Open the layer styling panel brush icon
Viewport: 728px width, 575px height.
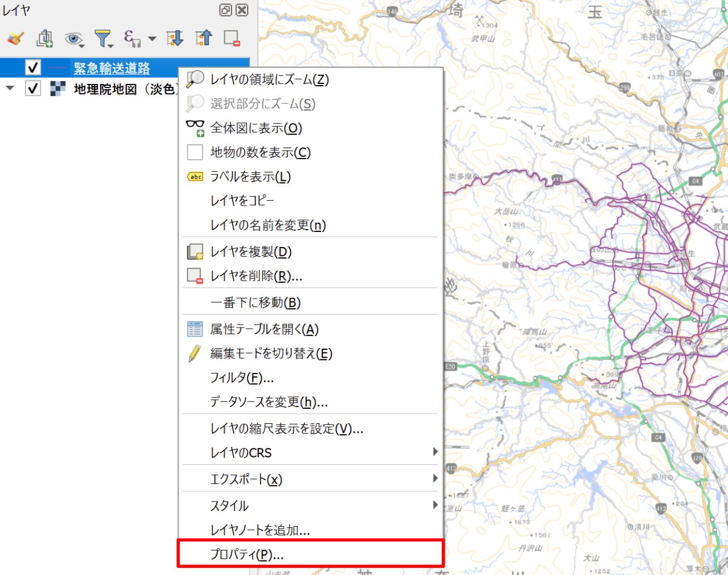(16, 38)
